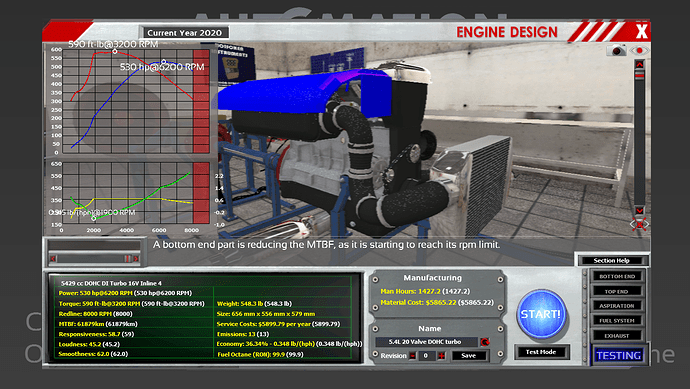Screen dimensions: 690x389
Task: Click the vertical scrollbar down arrow
Action: point(639,210)
